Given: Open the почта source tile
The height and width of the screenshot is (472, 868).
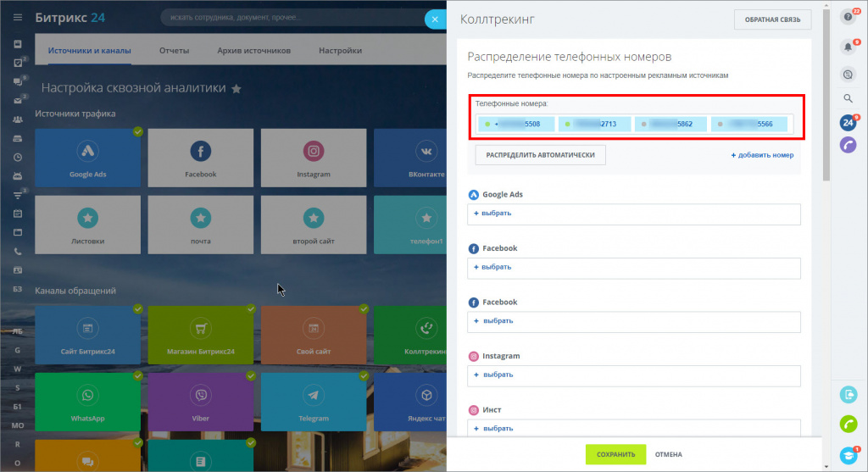Looking at the screenshot, I should coord(200,225).
